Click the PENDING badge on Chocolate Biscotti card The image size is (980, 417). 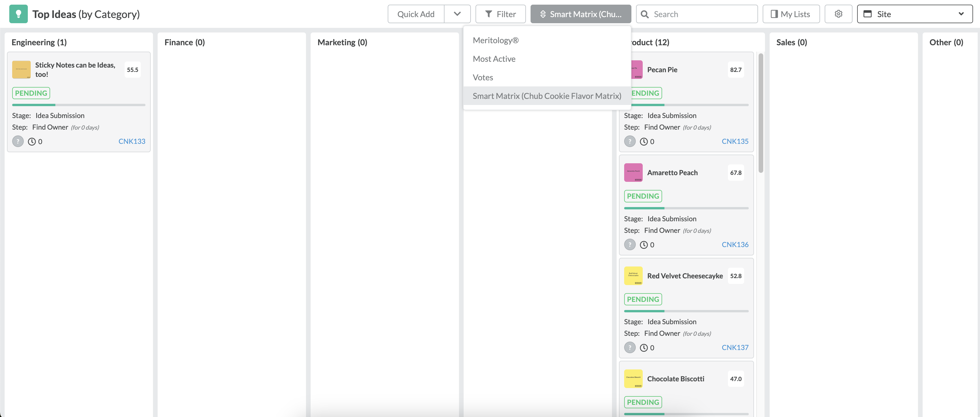click(642, 402)
